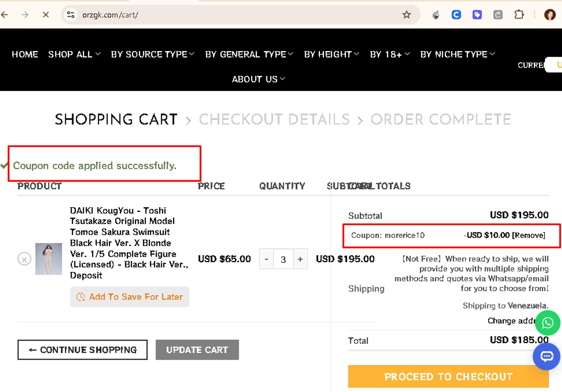Expand the BY SOURCE TYPE menu
The height and width of the screenshot is (392, 562).
pyautogui.click(x=152, y=54)
